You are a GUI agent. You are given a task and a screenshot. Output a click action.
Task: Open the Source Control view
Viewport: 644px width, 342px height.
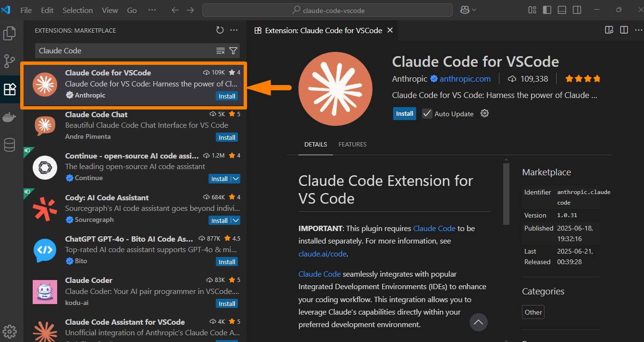point(10,61)
